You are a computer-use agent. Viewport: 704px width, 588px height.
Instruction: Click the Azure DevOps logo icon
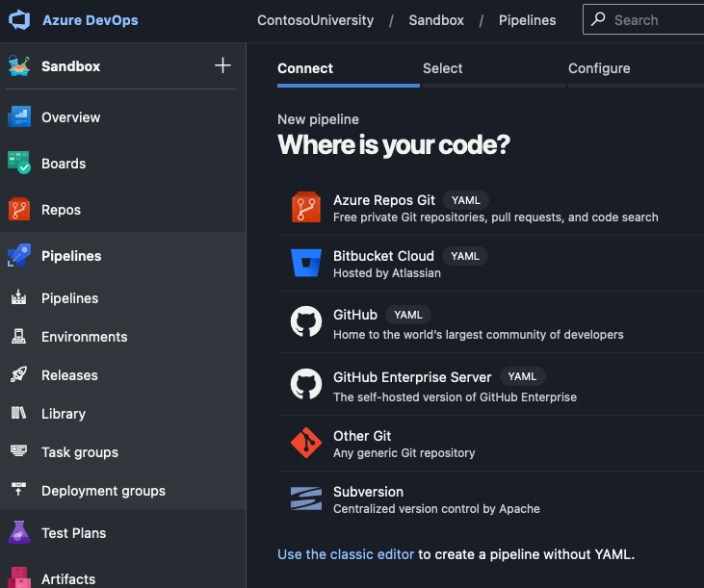(19, 20)
